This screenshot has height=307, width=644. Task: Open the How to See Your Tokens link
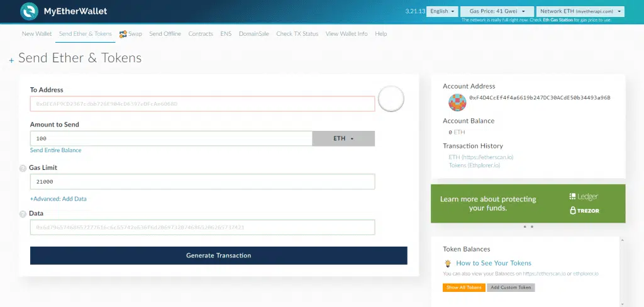coord(494,264)
